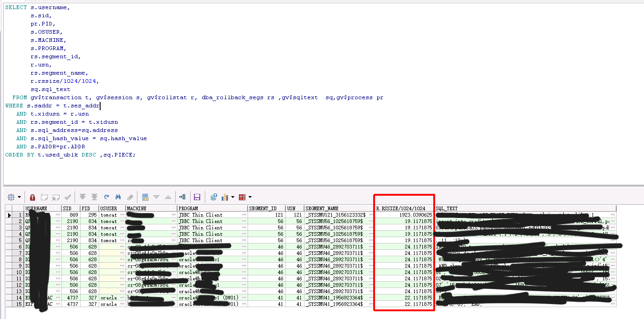This screenshot has height=319, width=644.
Task: Click the blue refresh arrow icon
Action: point(106,197)
